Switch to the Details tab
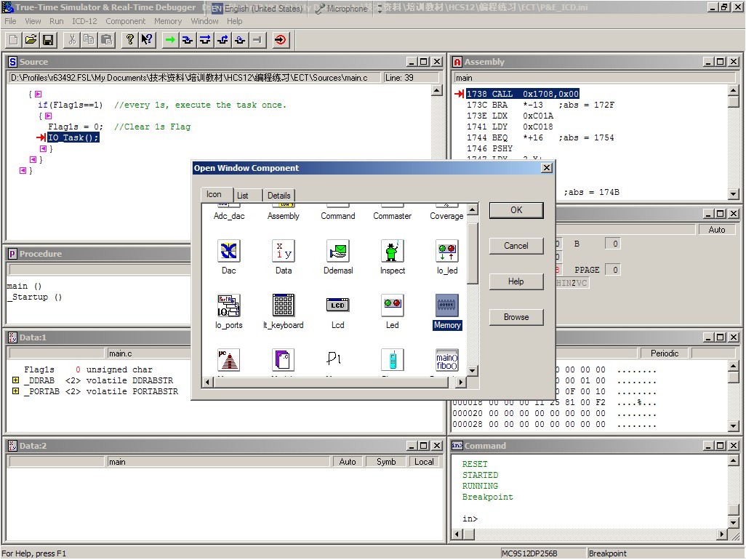Screen dimensions: 746x560 point(278,195)
